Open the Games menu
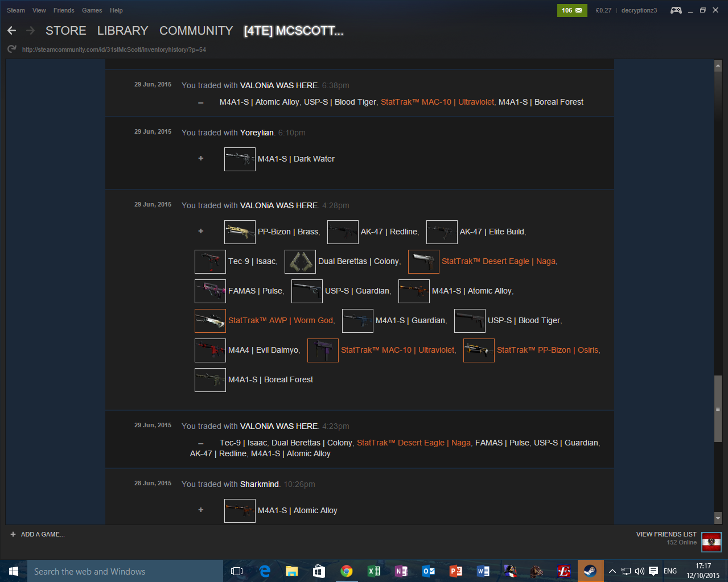The width and height of the screenshot is (728, 582). pyautogui.click(x=92, y=10)
